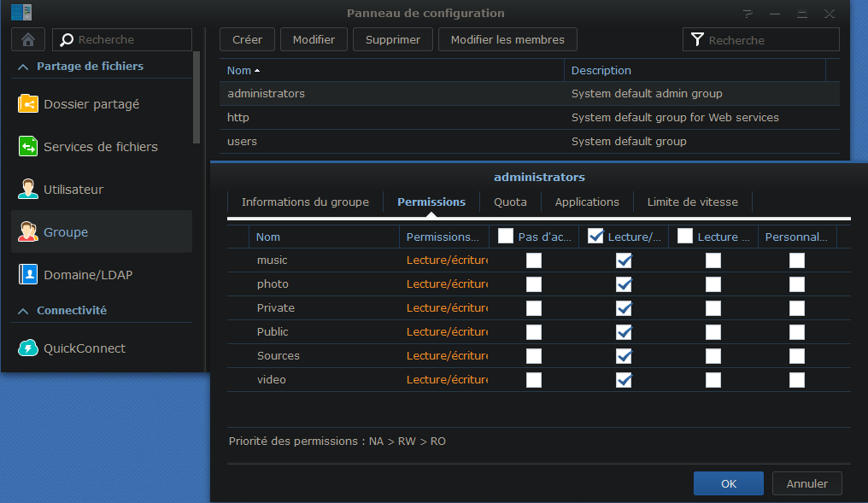868x503 pixels.
Task: Uncheck Lecture/écriture for photo folder
Action: [624, 284]
